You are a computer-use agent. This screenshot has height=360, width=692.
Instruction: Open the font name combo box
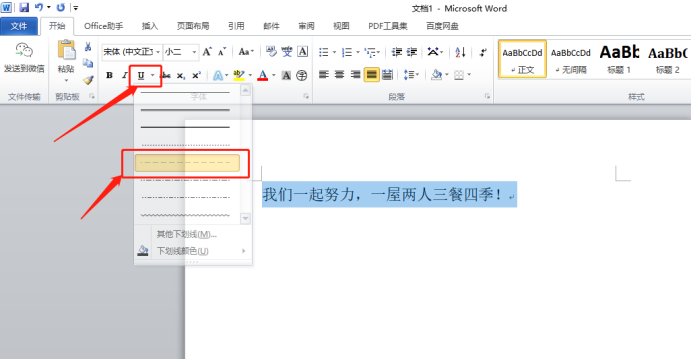point(132,52)
